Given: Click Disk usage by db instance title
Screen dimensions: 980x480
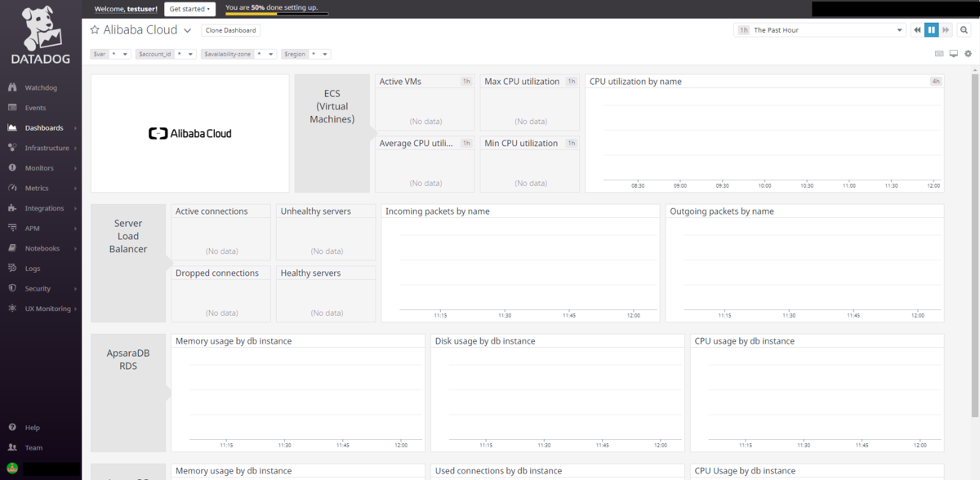Looking at the screenshot, I should pos(485,341).
